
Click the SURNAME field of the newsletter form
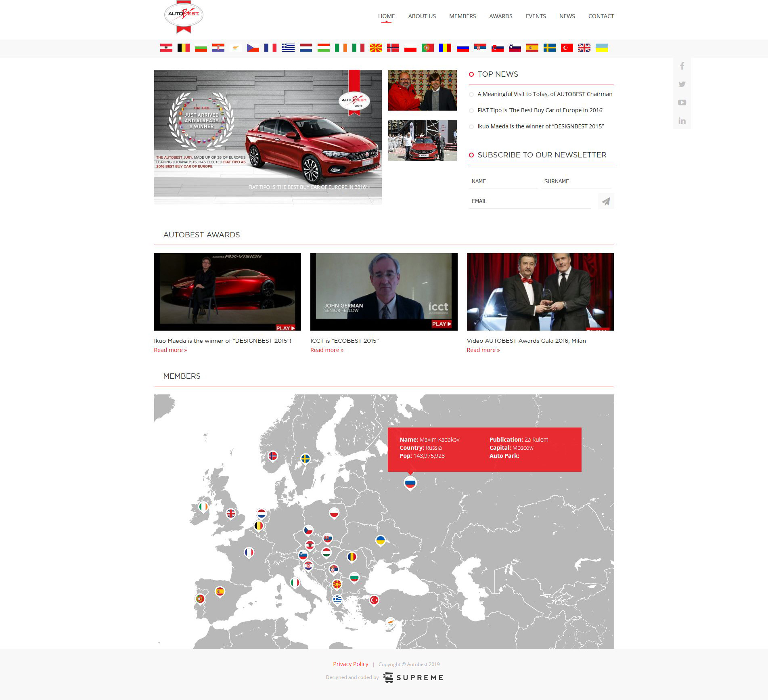coord(576,181)
